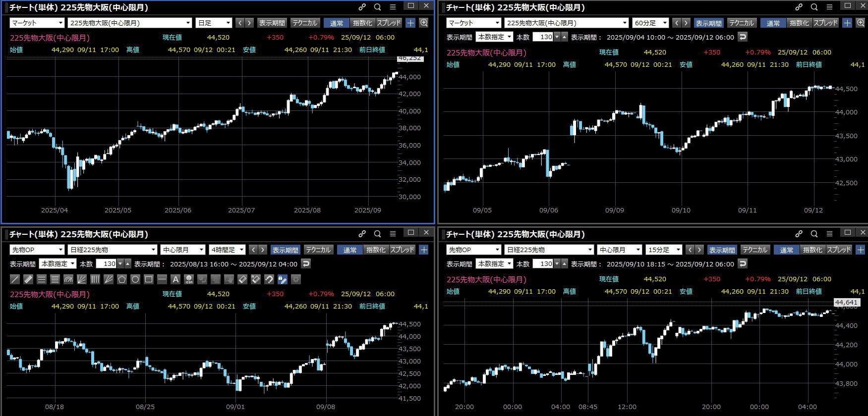Click the reset period arrow in 15-minute chart
Viewport: 868px width, 416px height.
pos(743,263)
